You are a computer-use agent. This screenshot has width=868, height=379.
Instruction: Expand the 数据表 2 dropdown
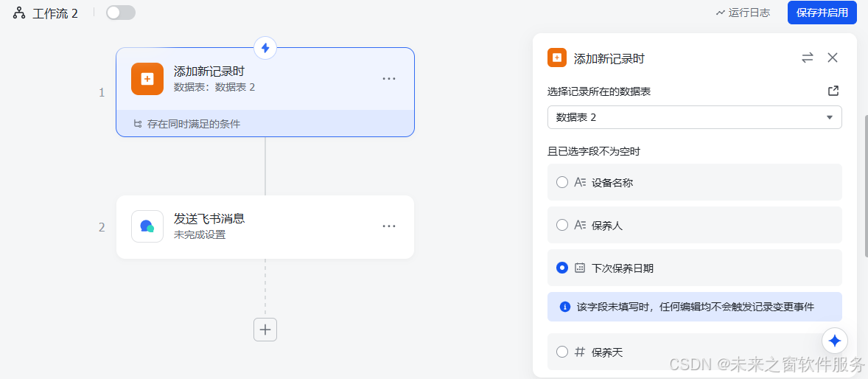[695, 117]
